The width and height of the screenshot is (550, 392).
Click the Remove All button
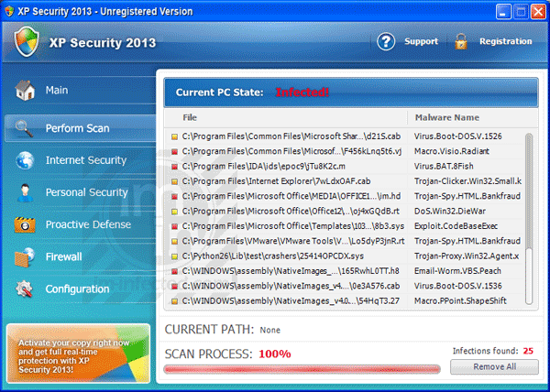coord(494,366)
